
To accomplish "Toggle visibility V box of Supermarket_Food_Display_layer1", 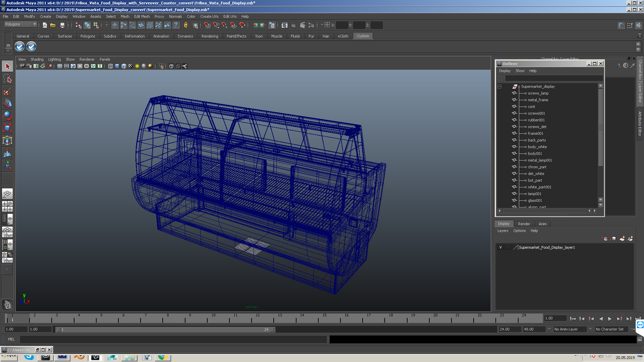I will 500,247.
